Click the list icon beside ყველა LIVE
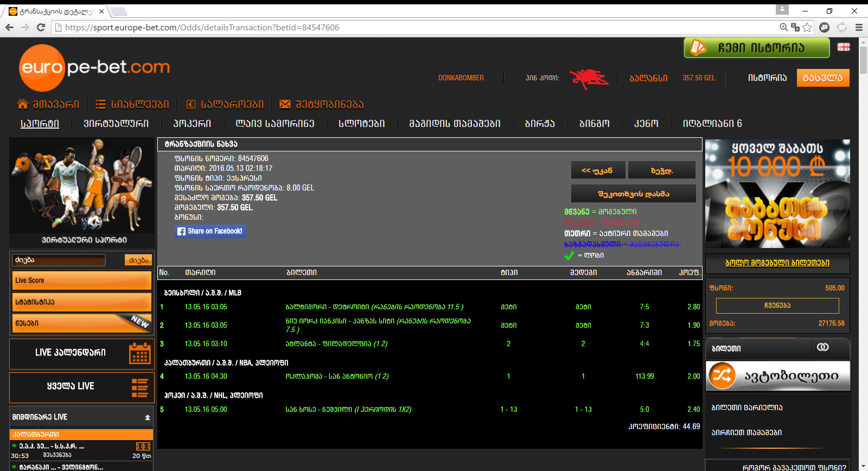868x471 pixels. [x=139, y=387]
